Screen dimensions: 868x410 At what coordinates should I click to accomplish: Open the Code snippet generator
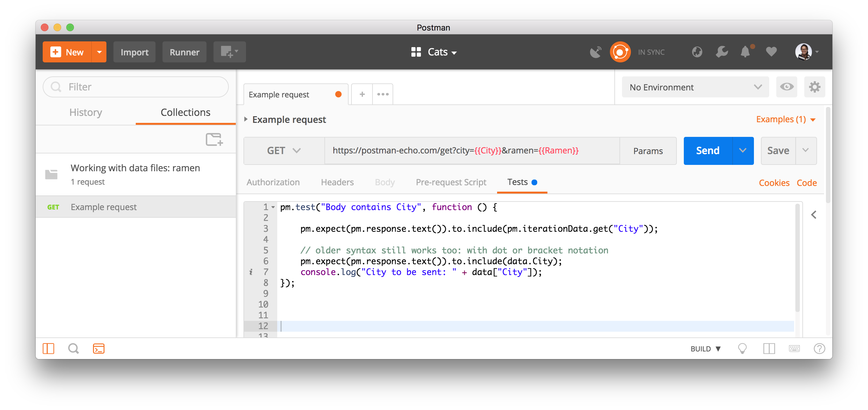807,182
